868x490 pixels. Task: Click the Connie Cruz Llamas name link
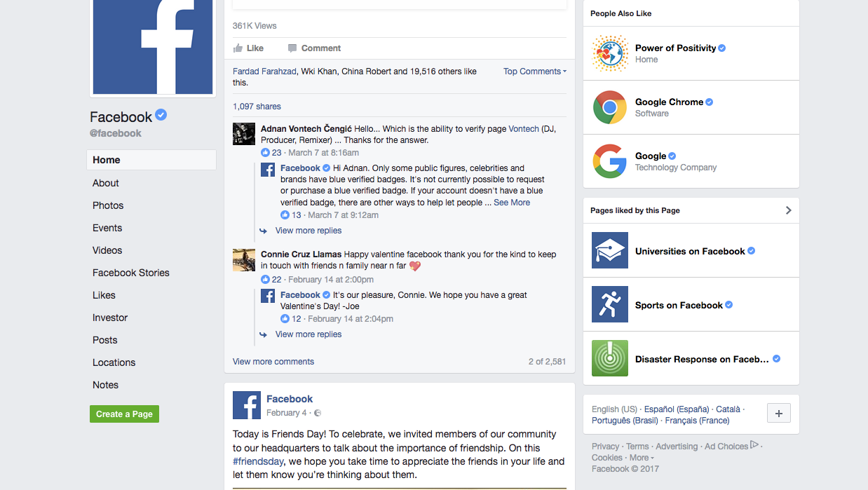pos(301,254)
